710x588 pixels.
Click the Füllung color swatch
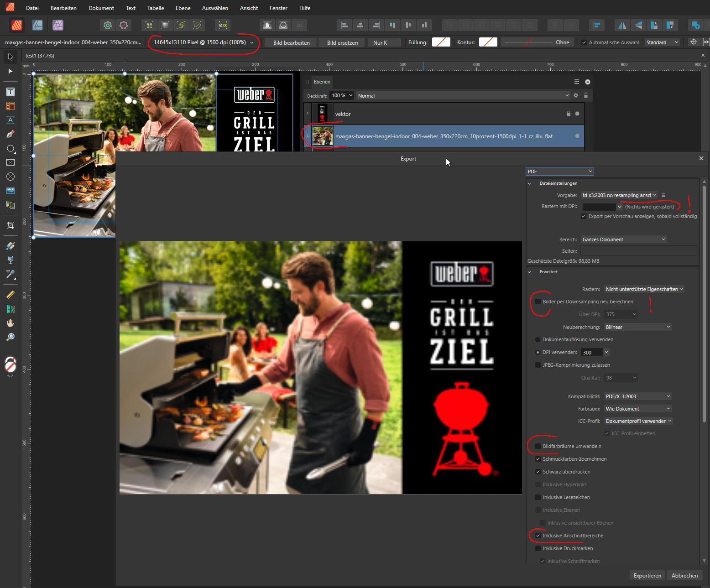441,42
